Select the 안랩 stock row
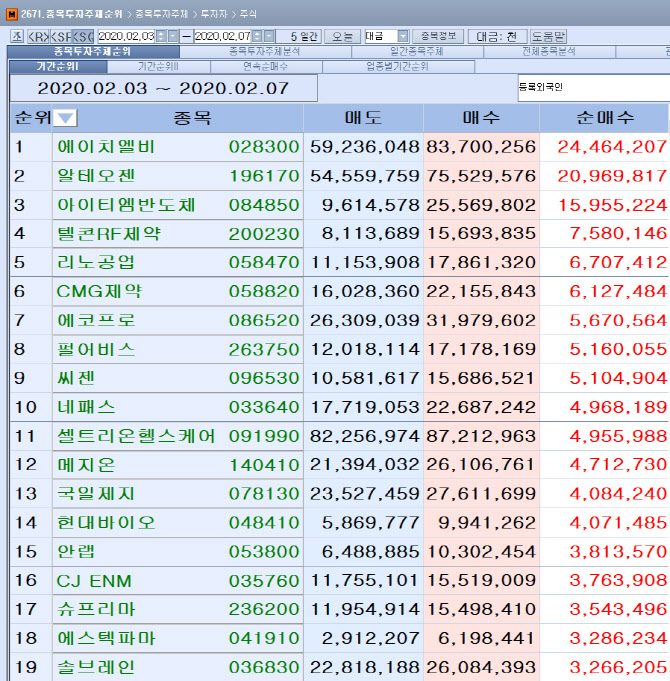 tap(339, 552)
